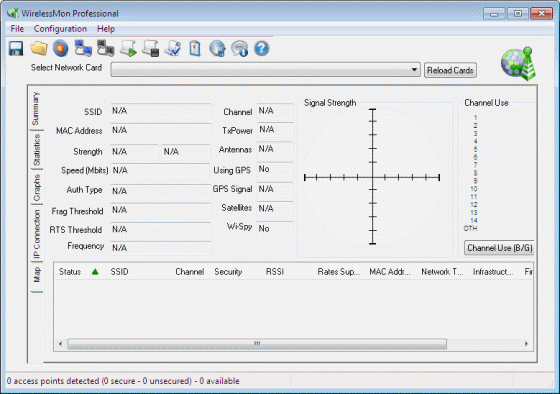Screen dimensions: 560x394
Task: Open the Map side tab
Action: click(x=36, y=274)
